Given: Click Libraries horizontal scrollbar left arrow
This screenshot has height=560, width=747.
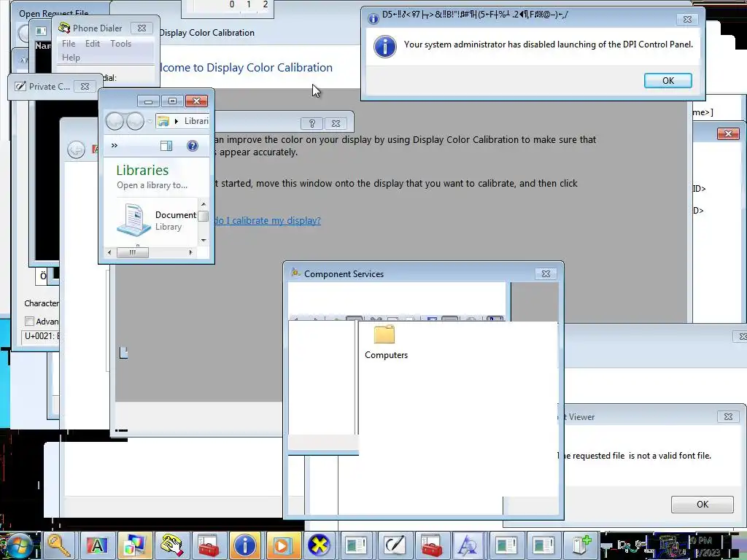Looking at the screenshot, I should click(109, 252).
